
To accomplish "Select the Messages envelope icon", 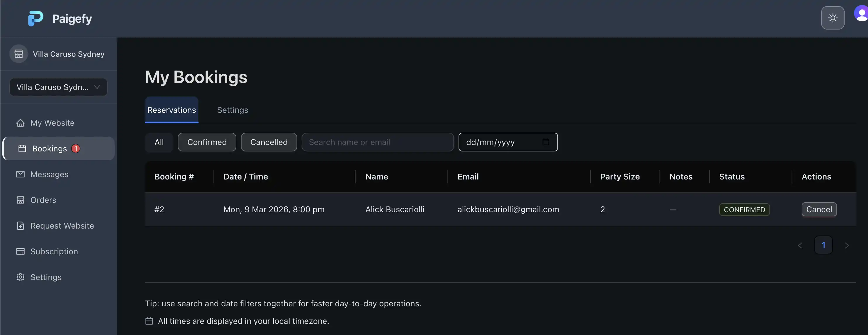I will [x=20, y=174].
